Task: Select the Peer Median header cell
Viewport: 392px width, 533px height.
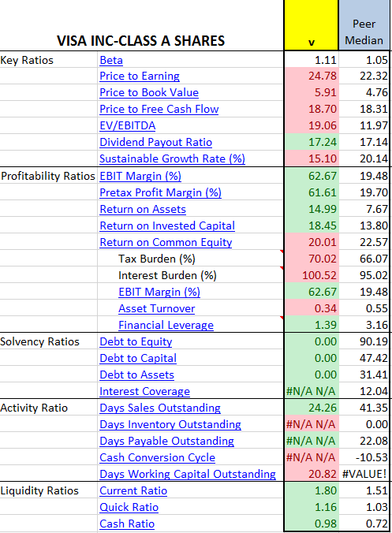Action: (364, 25)
